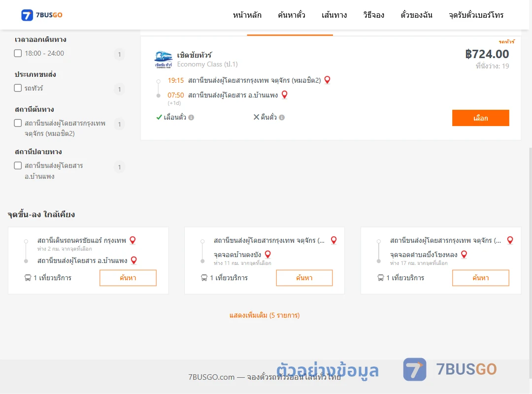Click the 07:50 arrival time
This screenshot has width=532, height=394.
(175, 96)
